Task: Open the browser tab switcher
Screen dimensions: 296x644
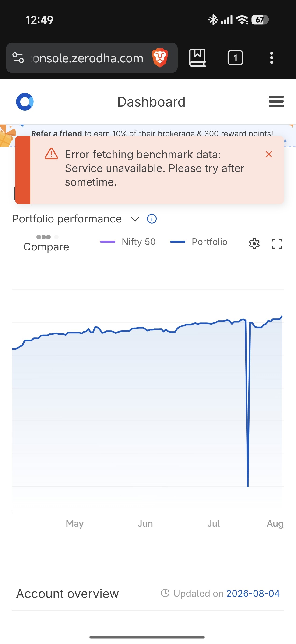Action: click(235, 58)
